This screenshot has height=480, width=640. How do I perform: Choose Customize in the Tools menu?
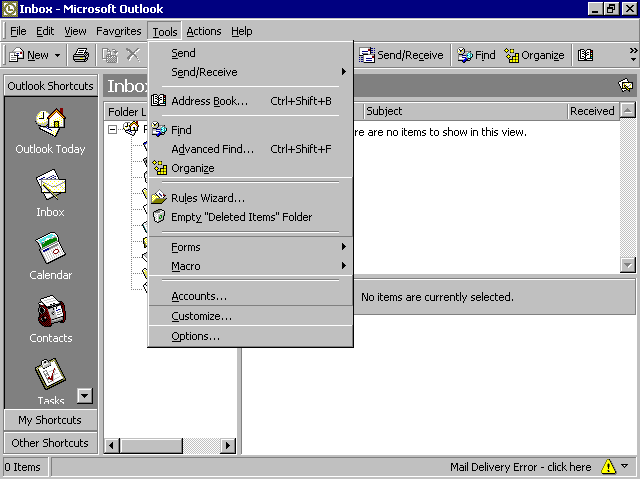click(x=250, y=316)
